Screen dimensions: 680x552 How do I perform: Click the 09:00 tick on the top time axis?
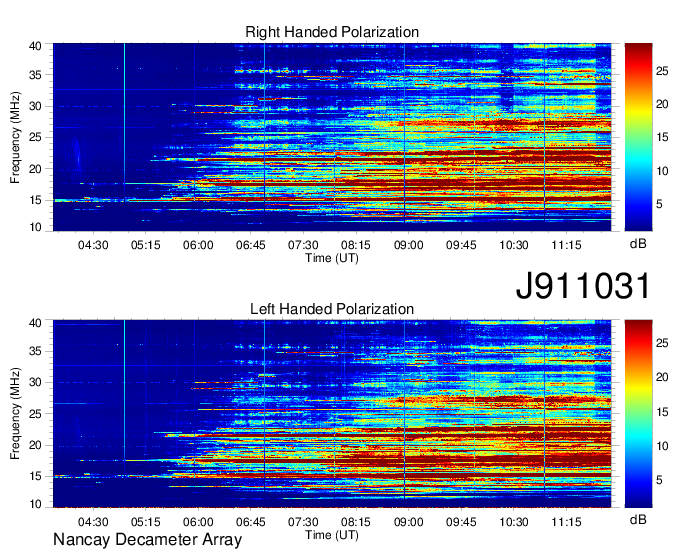409,245
